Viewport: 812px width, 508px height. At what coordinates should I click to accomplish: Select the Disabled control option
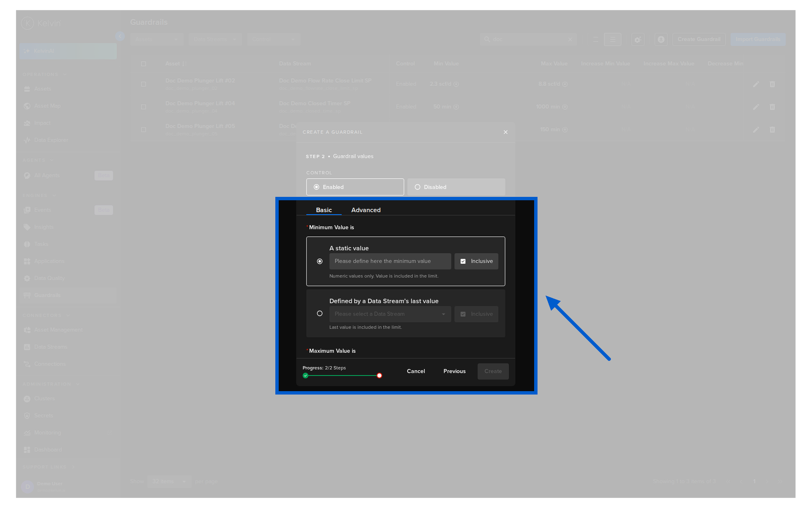coord(456,187)
